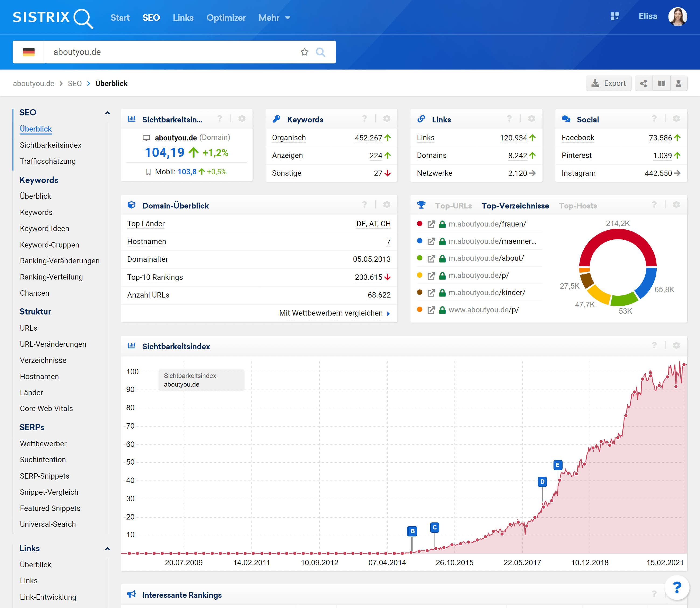Click the star favorite icon in search field

point(304,52)
